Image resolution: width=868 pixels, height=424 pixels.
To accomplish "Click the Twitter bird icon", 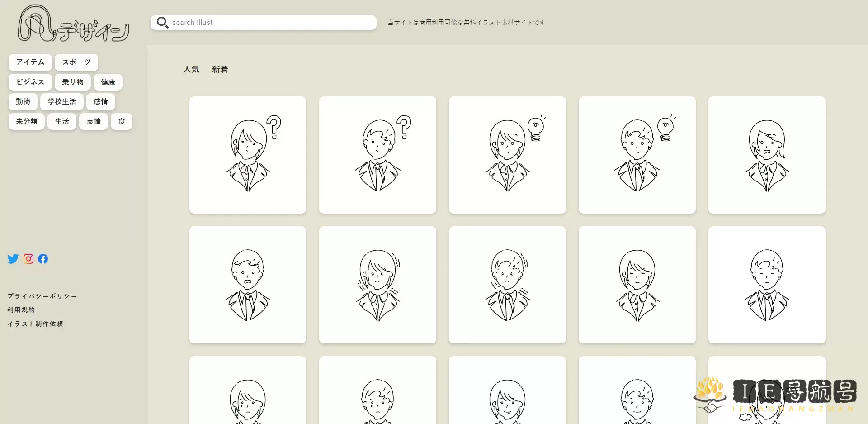I will (x=13, y=259).
